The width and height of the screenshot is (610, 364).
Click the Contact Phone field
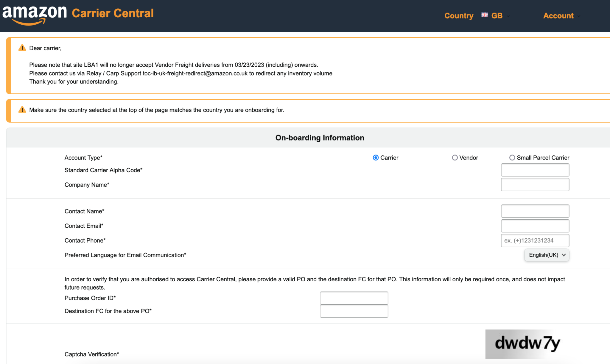click(x=535, y=240)
